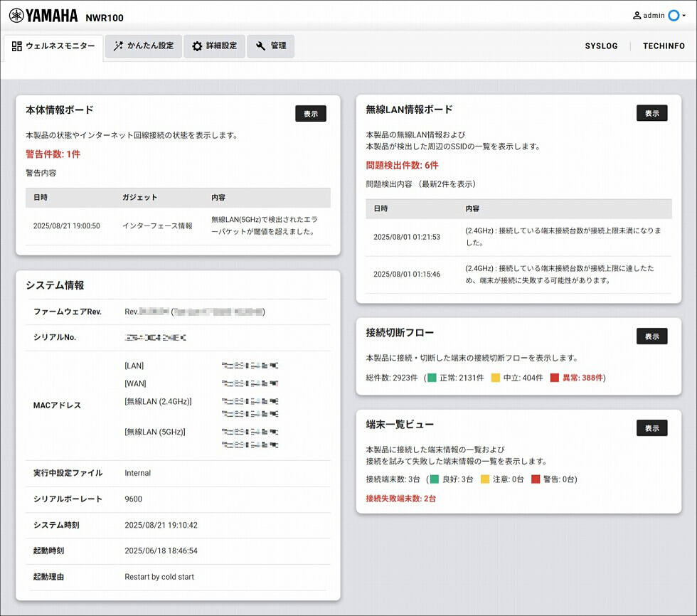The width and height of the screenshot is (697, 616).
Task: Click the gear icon for 詳細設定
Action: click(x=197, y=46)
